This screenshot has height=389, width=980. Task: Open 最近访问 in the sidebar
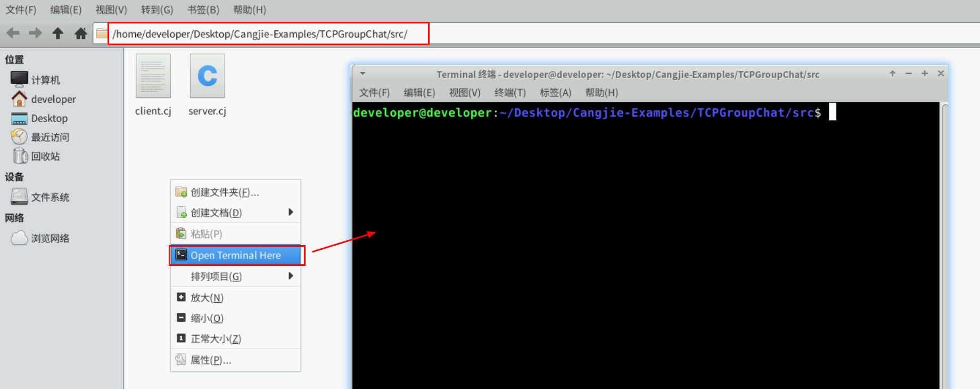(x=40, y=137)
